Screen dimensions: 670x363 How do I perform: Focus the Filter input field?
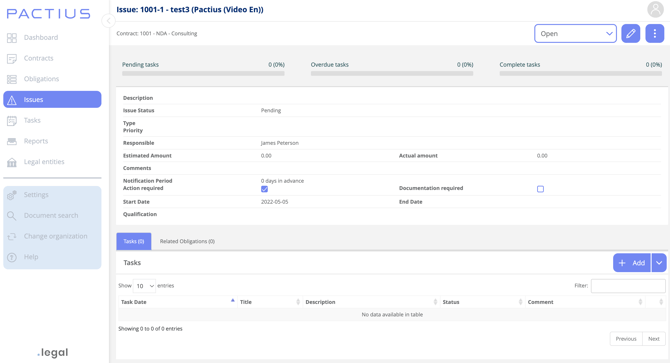[628, 286]
